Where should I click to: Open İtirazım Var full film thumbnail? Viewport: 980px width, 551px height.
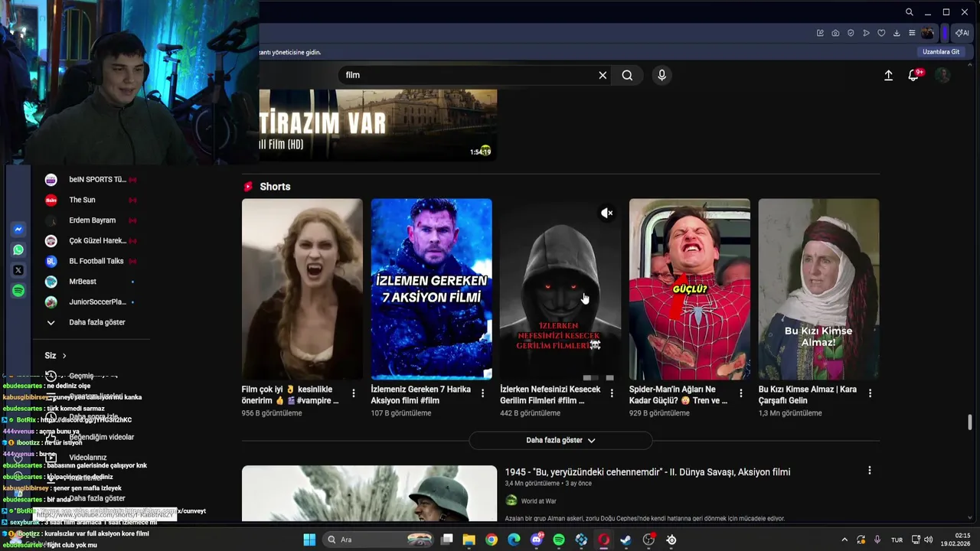[x=378, y=125]
